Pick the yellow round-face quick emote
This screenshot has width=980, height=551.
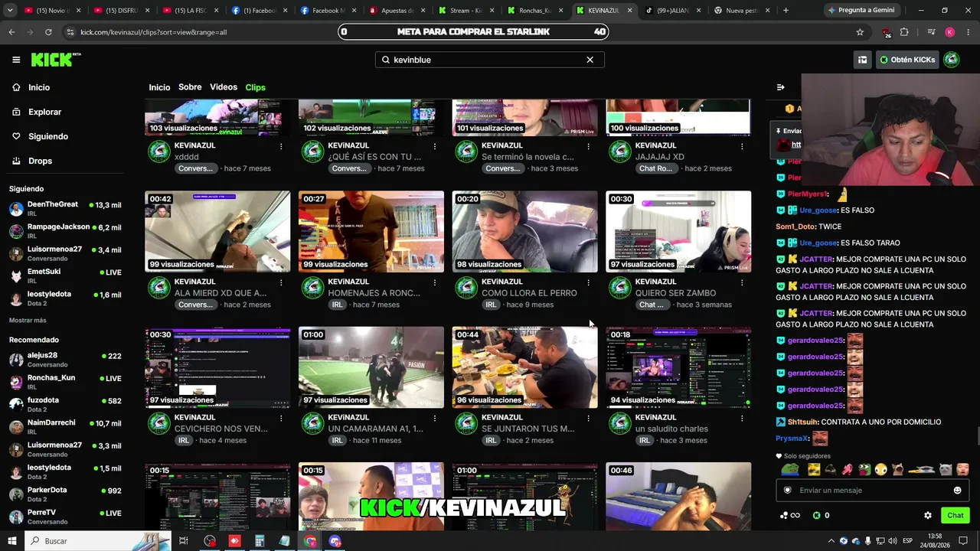point(881,469)
